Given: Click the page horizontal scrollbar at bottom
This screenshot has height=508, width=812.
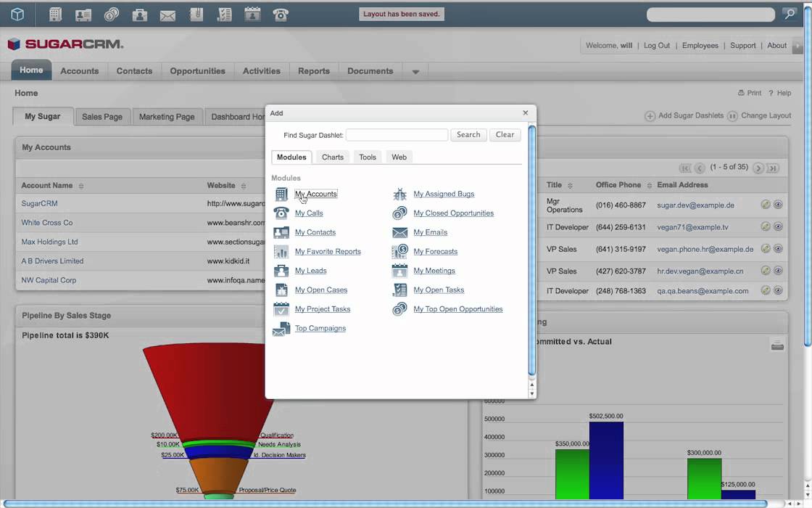Looking at the screenshot, I should (x=386, y=504).
